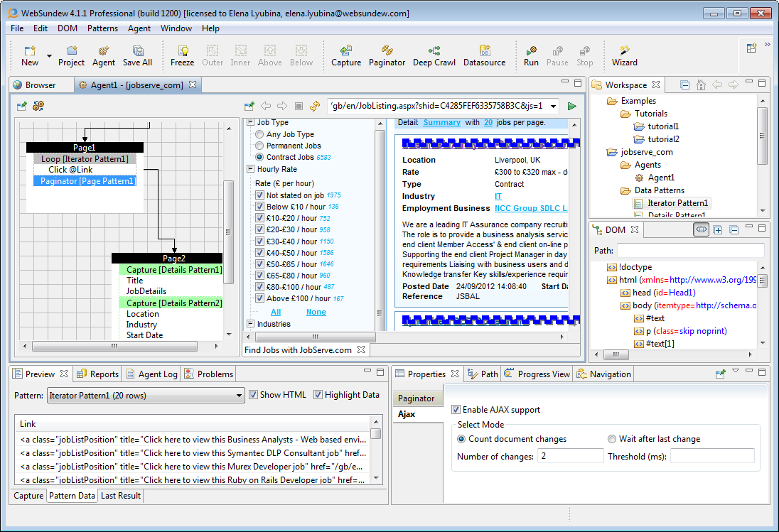Click the browser back arrow

pos(266,106)
